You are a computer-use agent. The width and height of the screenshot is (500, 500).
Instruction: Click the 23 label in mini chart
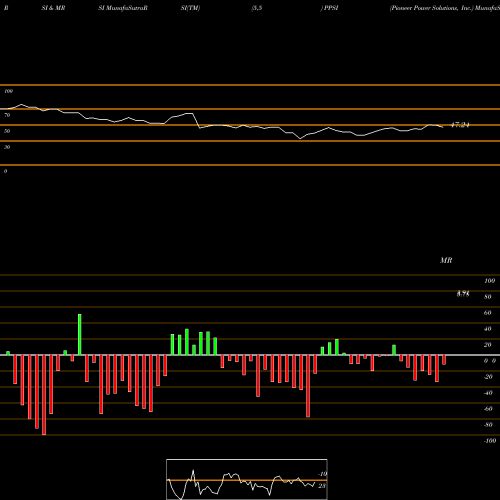pyautogui.click(x=322, y=486)
